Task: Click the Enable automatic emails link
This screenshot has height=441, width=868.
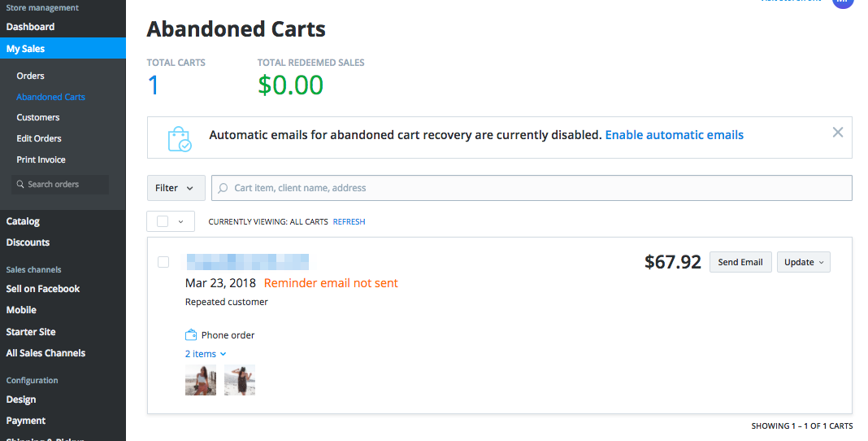Action: pos(674,135)
